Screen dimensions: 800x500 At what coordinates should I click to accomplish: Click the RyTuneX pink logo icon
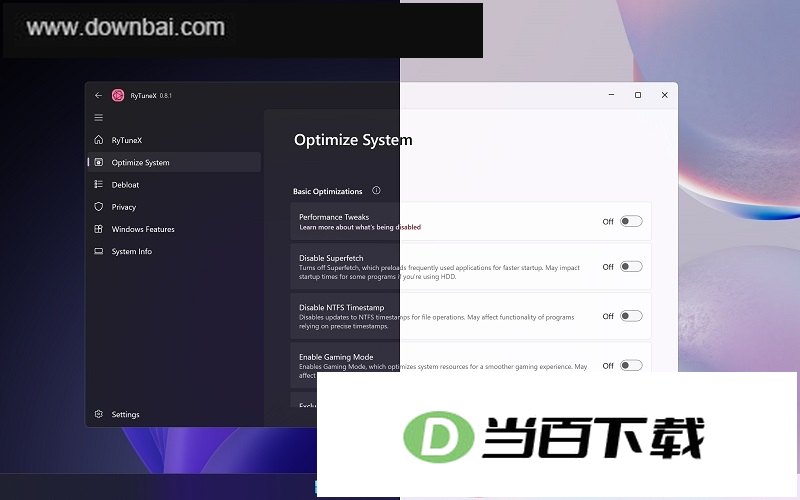point(118,95)
